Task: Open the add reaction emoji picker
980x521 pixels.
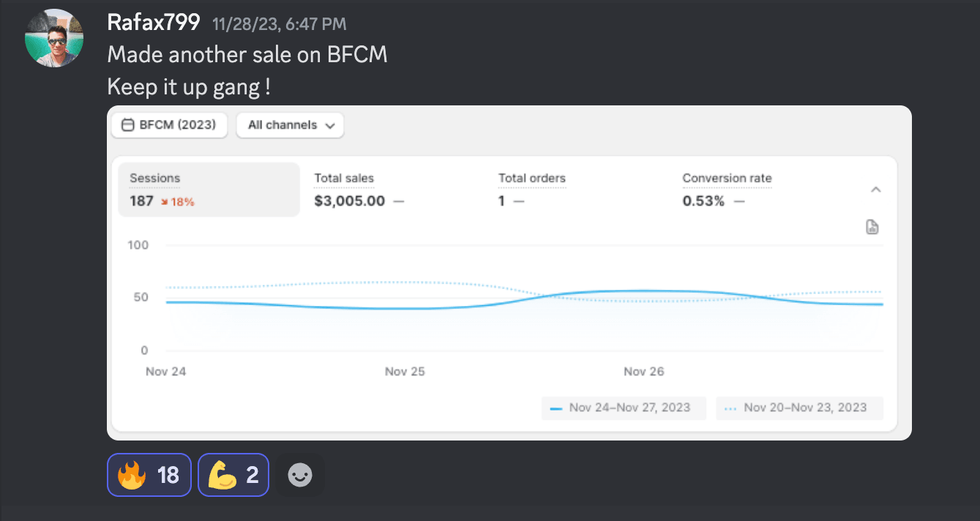Action: click(x=300, y=476)
